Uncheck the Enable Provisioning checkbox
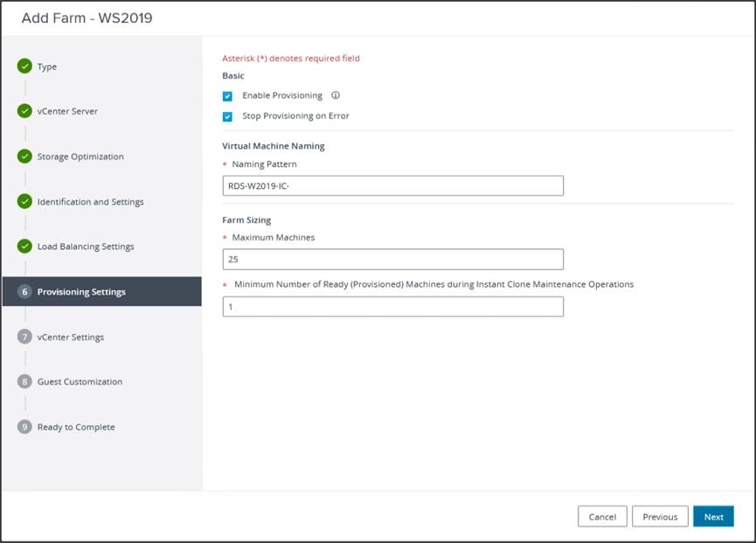The height and width of the screenshot is (543, 756). (x=228, y=96)
